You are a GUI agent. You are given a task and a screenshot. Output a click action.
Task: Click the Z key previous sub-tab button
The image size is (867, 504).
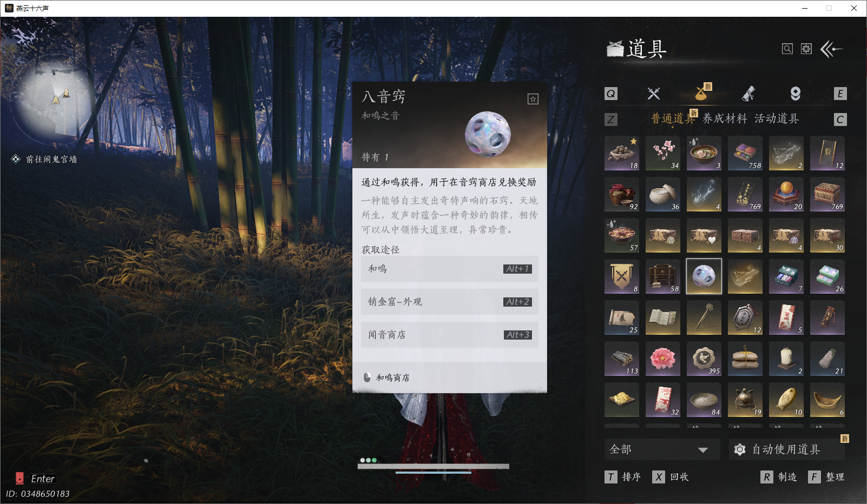611,120
